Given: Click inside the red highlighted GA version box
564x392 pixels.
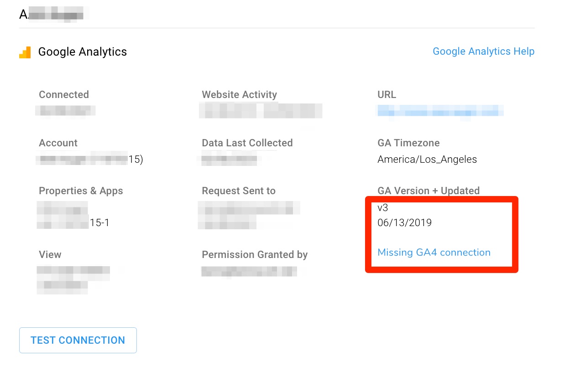Looking at the screenshot, I should tap(441, 234).
